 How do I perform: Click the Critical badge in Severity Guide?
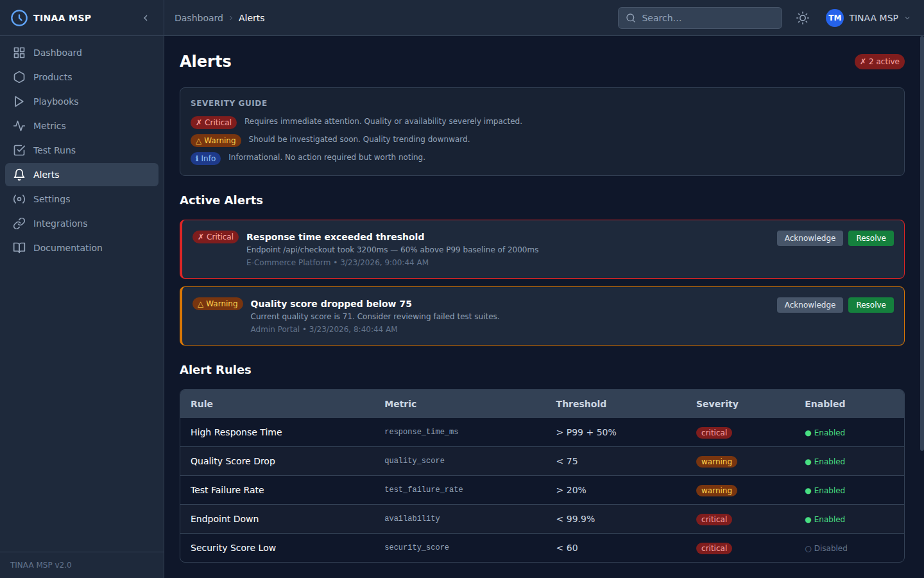coord(214,123)
